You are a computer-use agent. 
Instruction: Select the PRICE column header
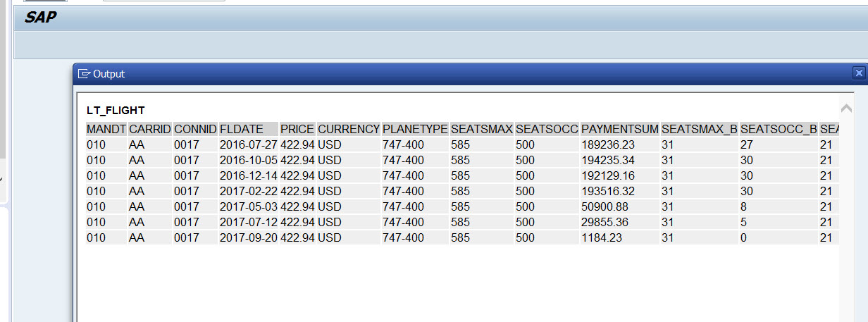pyautogui.click(x=297, y=129)
